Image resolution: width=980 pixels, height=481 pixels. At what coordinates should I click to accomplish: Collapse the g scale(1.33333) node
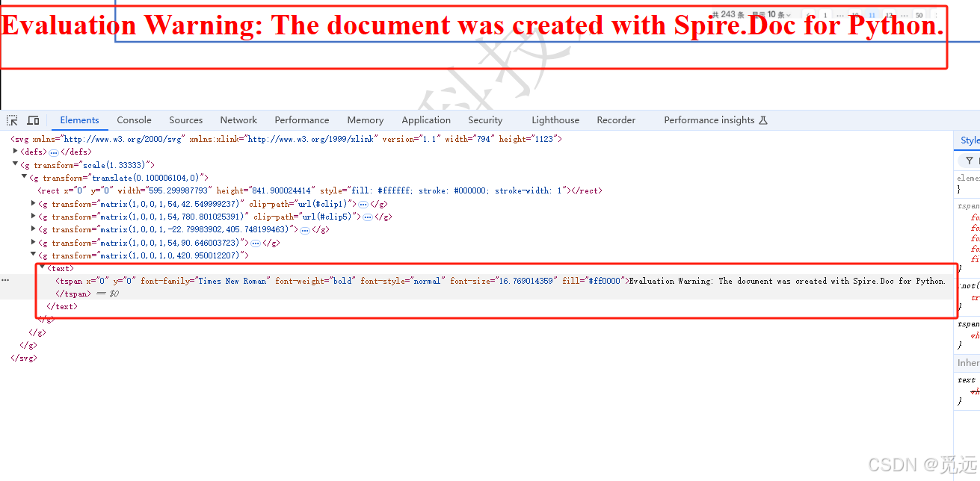tap(15, 164)
